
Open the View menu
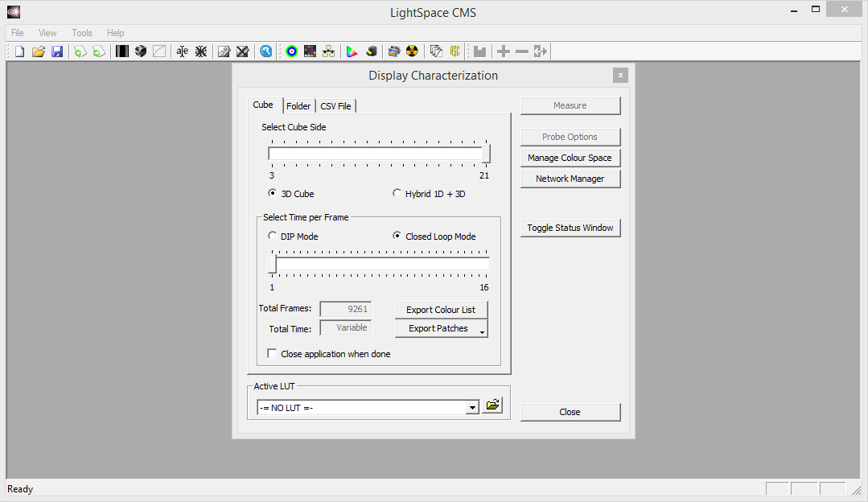(47, 33)
